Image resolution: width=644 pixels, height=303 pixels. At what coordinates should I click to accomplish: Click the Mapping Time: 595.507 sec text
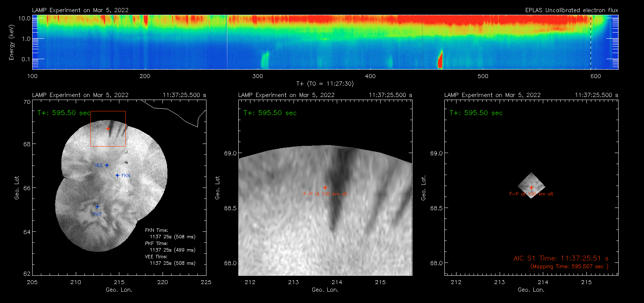pyautogui.click(x=569, y=267)
